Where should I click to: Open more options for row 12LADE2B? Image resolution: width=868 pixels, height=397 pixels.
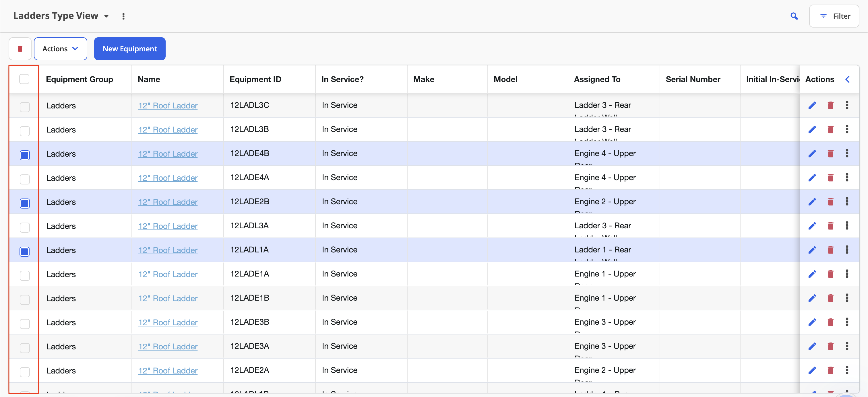pos(847,201)
